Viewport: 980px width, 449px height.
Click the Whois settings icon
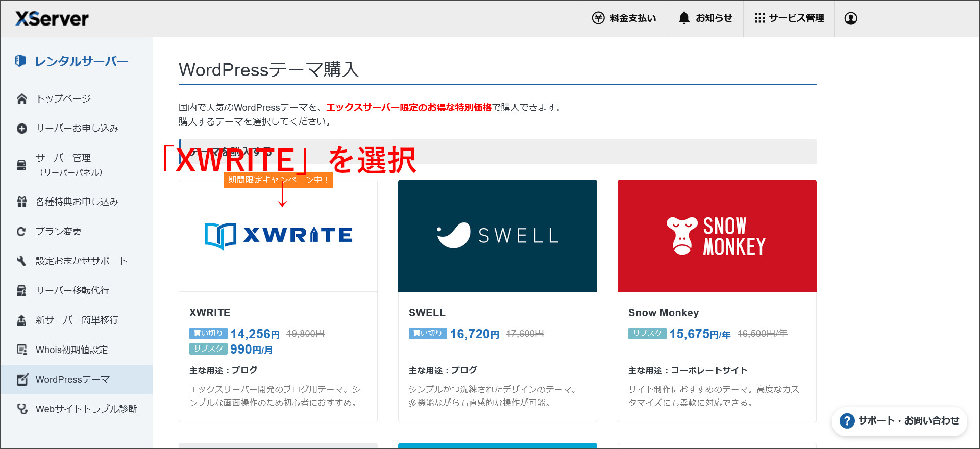(21, 350)
